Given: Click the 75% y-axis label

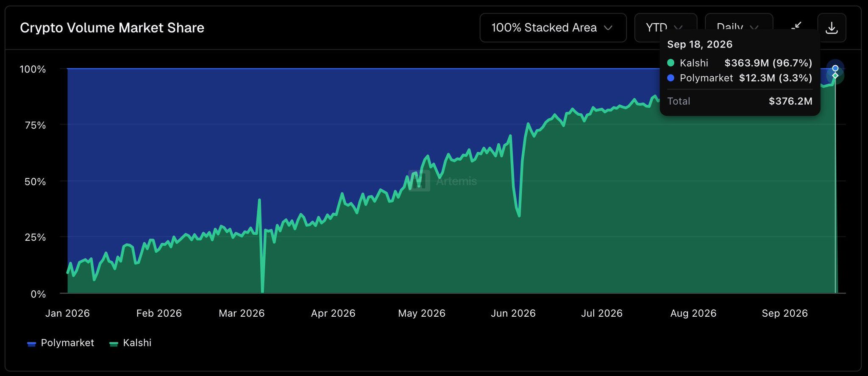Looking at the screenshot, I should 35,125.
